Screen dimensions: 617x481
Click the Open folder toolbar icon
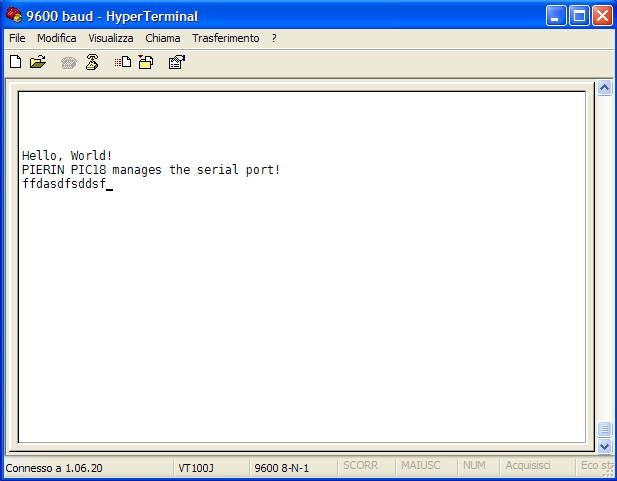(x=38, y=62)
